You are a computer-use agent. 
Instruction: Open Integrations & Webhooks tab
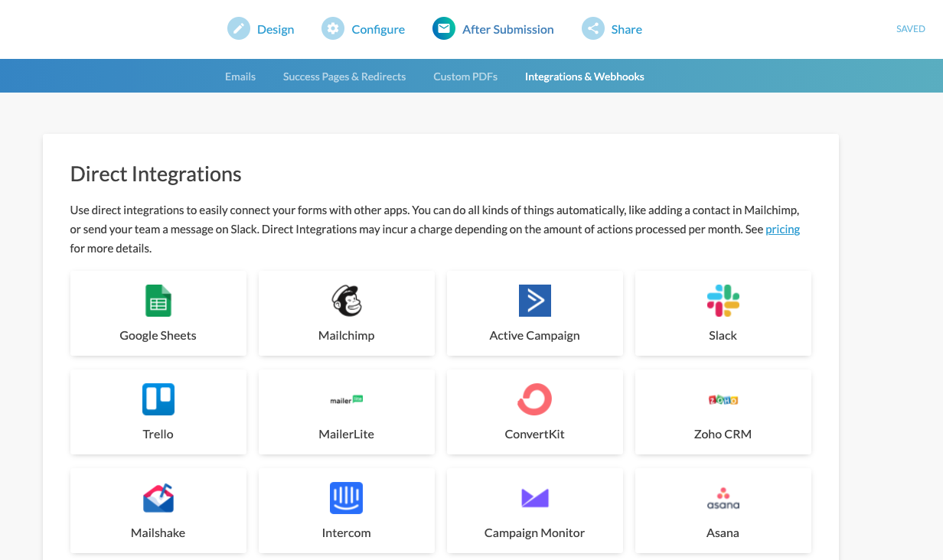585,77
